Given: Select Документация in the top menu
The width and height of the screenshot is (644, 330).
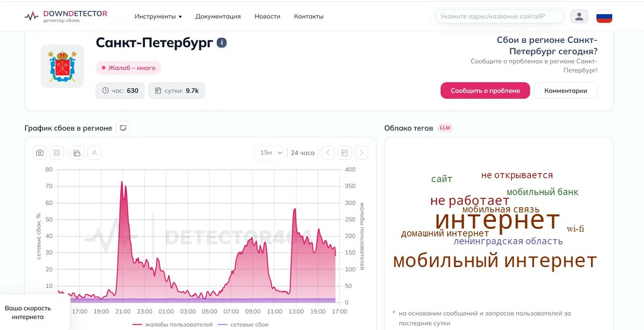Looking at the screenshot, I should coord(218,16).
